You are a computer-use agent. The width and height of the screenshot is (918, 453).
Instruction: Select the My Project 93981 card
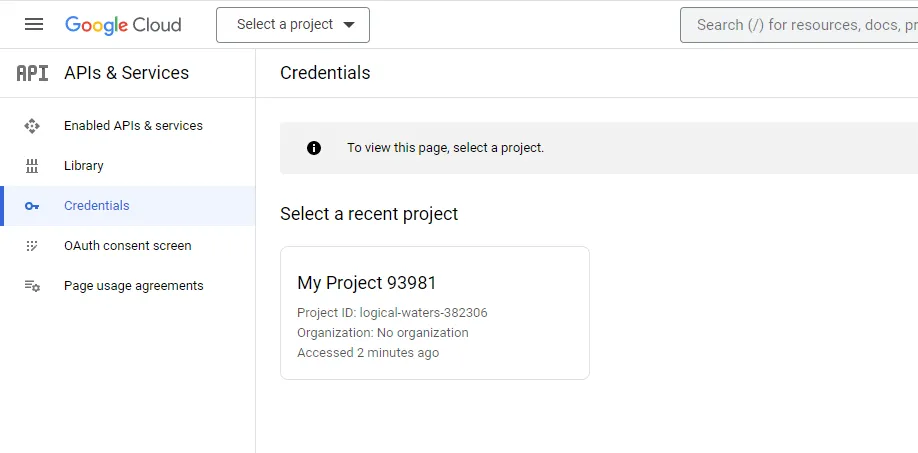(x=435, y=313)
